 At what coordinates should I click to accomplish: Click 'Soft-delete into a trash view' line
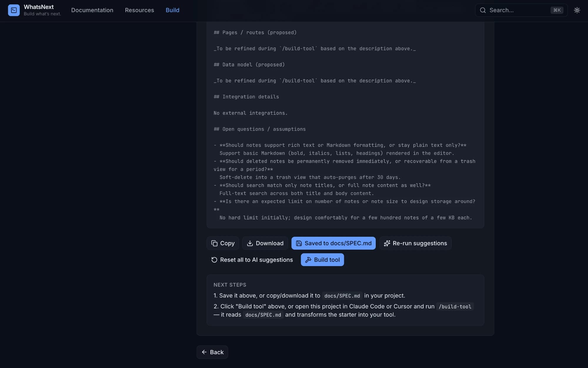click(310, 177)
